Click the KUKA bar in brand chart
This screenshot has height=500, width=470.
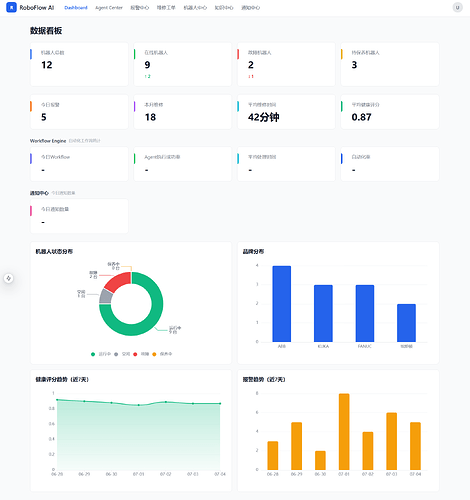323,313
